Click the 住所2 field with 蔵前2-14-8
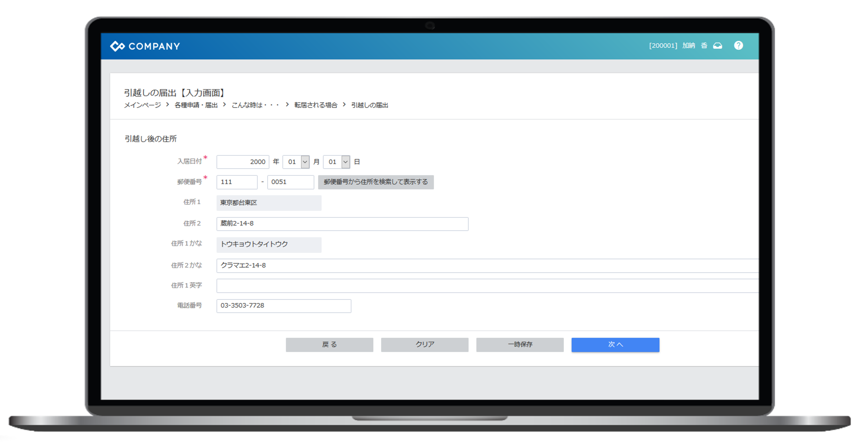This screenshot has width=868, height=448. (x=342, y=224)
